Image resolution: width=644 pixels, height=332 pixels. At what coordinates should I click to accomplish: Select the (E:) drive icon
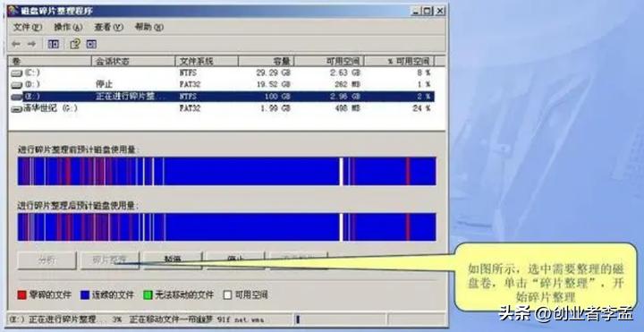[16, 97]
